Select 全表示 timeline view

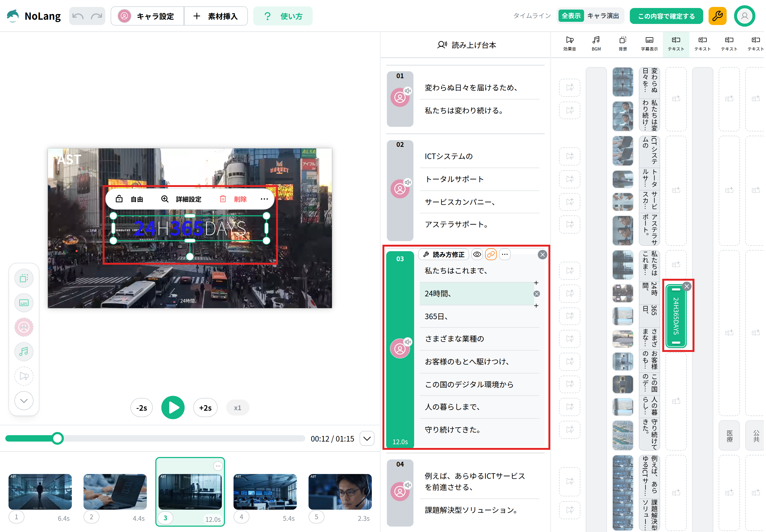coord(571,16)
